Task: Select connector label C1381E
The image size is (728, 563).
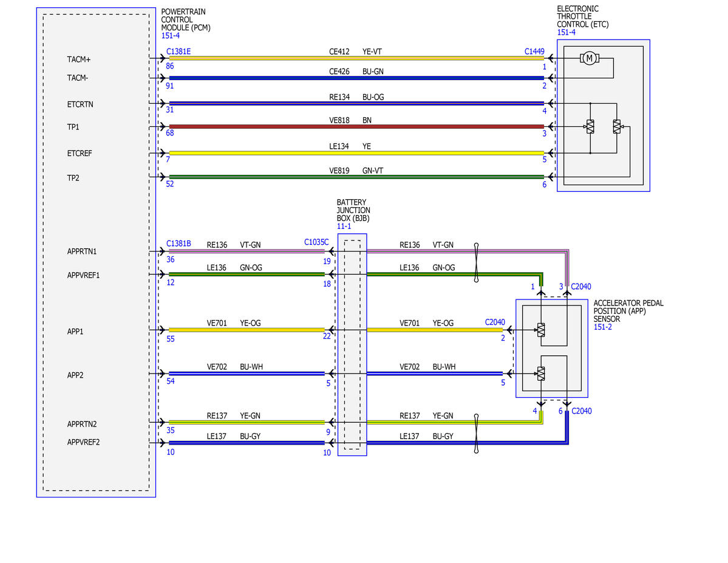Action: click(179, 52)
